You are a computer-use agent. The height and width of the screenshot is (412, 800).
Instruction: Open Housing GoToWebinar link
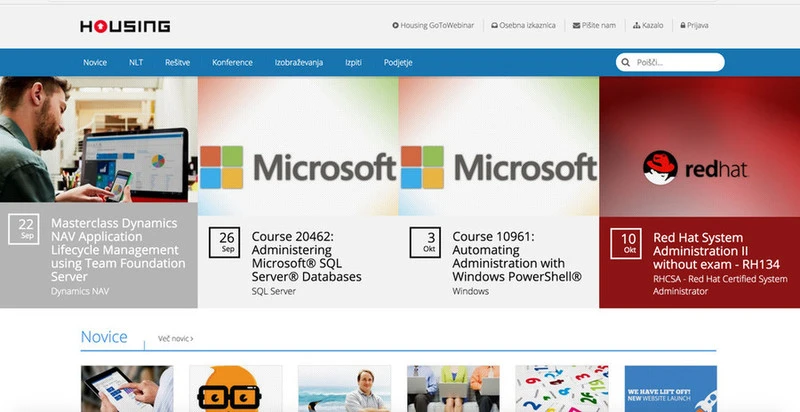(433, 25)
